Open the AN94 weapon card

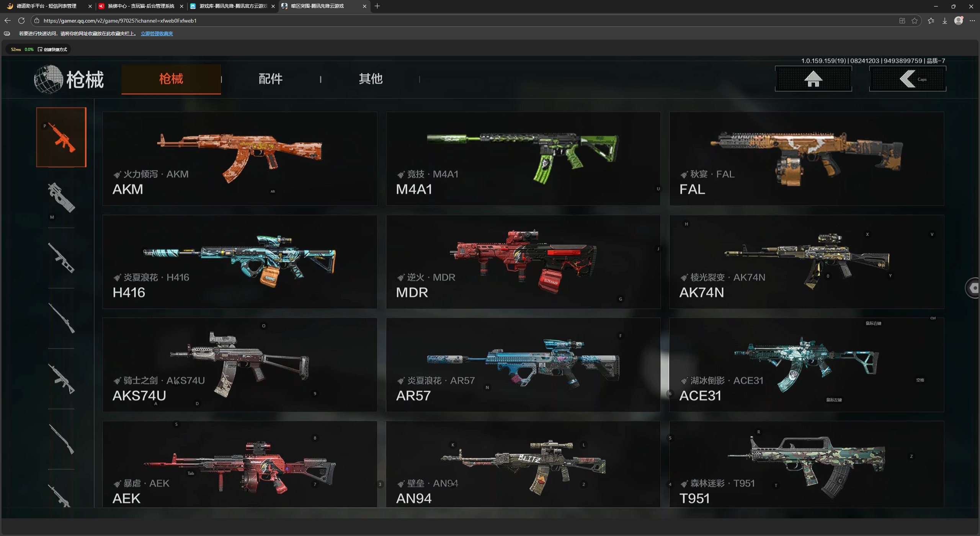(x=523, y=464)
